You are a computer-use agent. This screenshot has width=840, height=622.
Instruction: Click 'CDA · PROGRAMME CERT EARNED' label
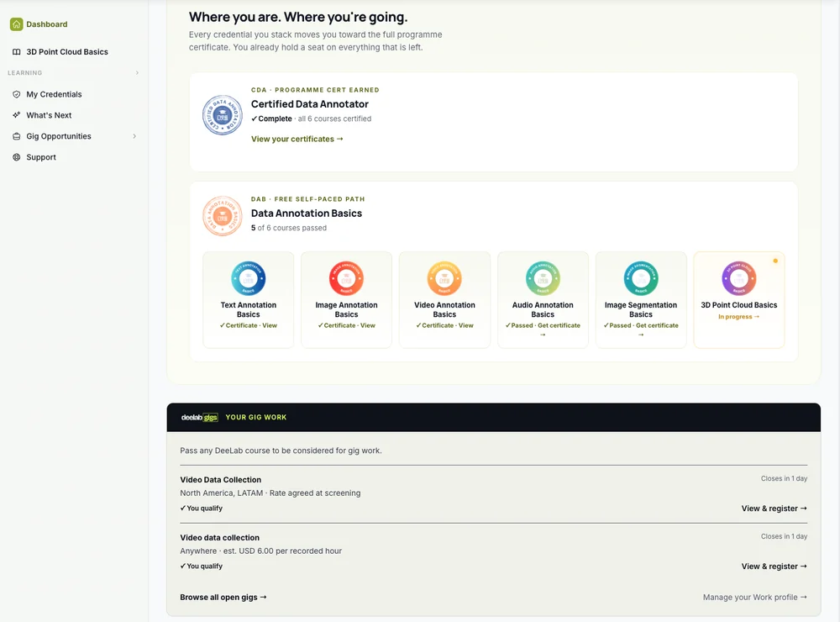(315, 90)
